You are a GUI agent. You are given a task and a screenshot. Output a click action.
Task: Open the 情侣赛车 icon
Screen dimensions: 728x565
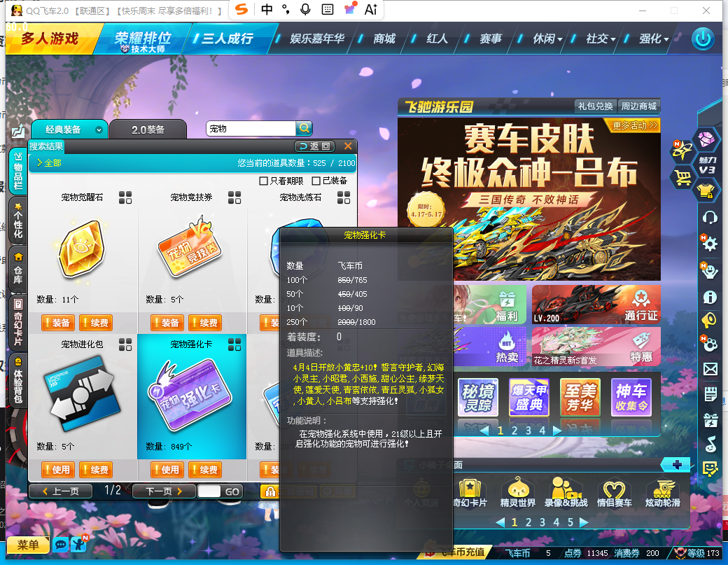[615, 493]
